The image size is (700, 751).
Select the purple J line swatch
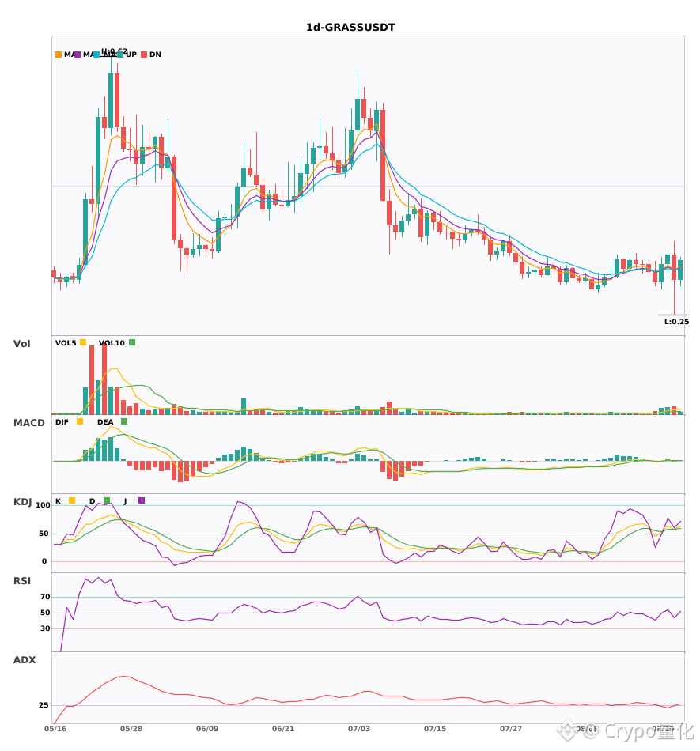tap(142, 500)
